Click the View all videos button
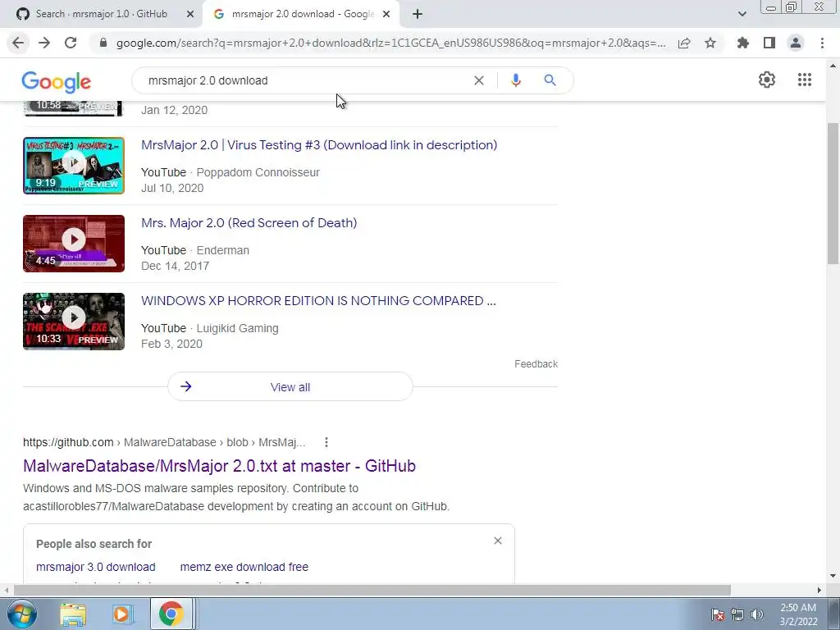Viewport: 840px width, 630px height. click(290, 387)
